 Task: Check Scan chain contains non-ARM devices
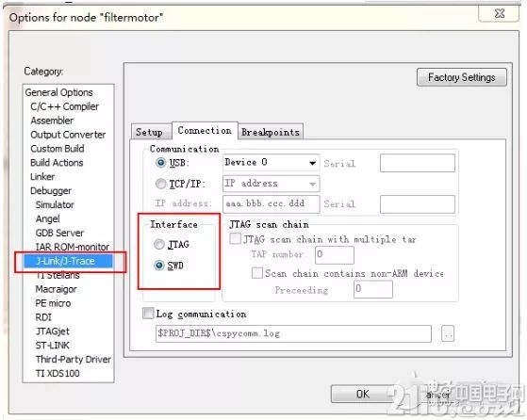tap(257, 272)
